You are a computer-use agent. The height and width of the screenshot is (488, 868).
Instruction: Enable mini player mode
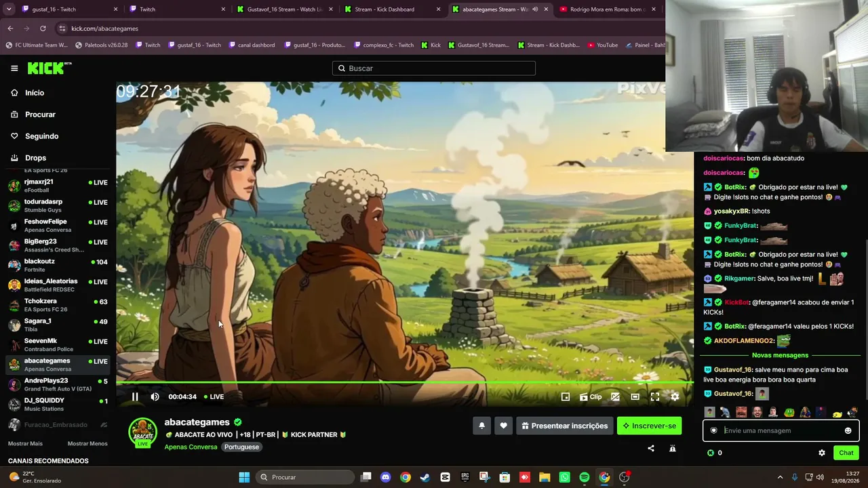tap(566, 397)
